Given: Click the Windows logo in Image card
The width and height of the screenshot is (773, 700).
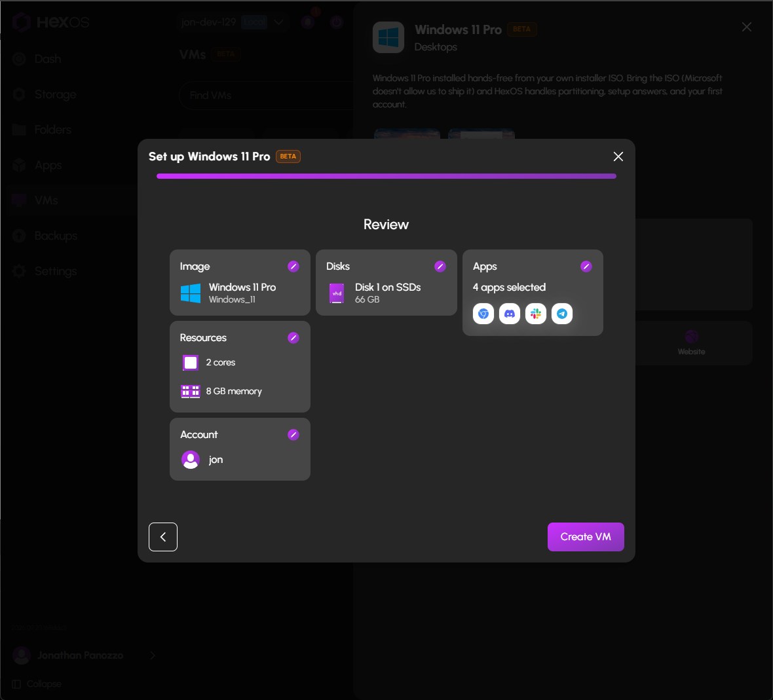Looking at the screenshot, I should (x=191, y=293).
